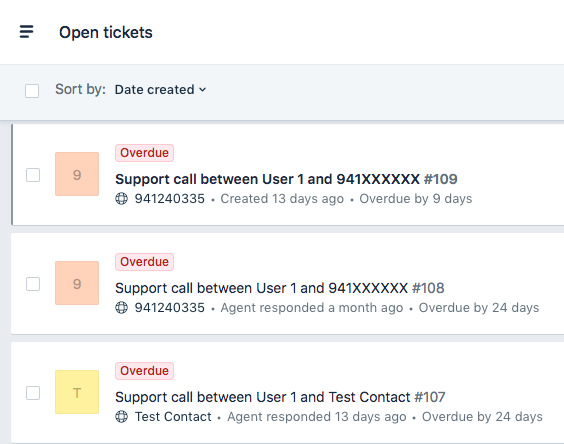
Task: Click the 'Sort by:' label
Action: [x=81, y=89]
